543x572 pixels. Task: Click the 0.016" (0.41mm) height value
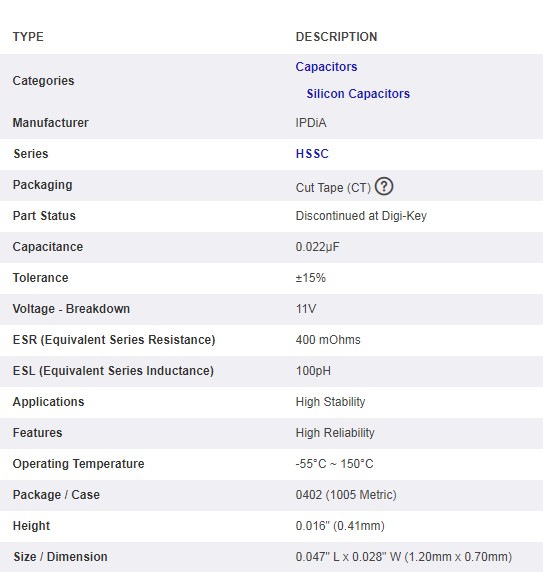point(340,526)
